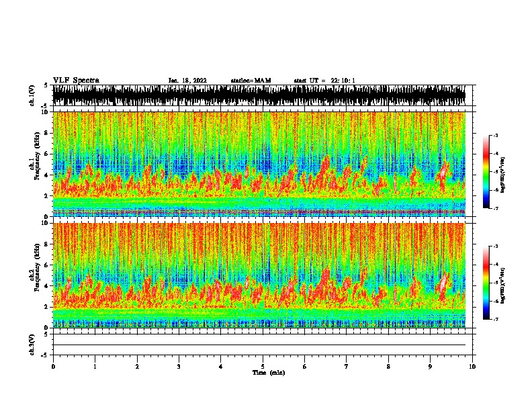The width and height of the screenshot is (532, 411).
Task: Click time axis tick label "4" on time axis
Action: [x=221, y=367]
